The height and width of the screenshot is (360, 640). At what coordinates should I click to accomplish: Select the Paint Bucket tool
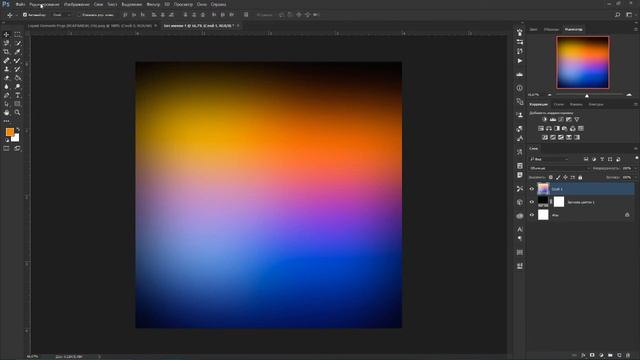point(18,78)
